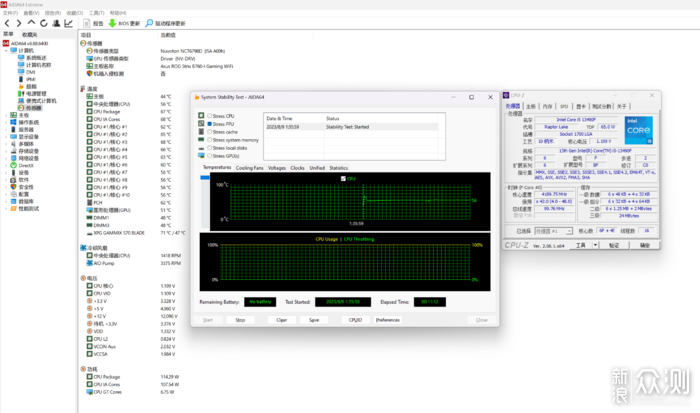
Task: Go back with the left arrow toolbar icon
Action: (7, 23)
